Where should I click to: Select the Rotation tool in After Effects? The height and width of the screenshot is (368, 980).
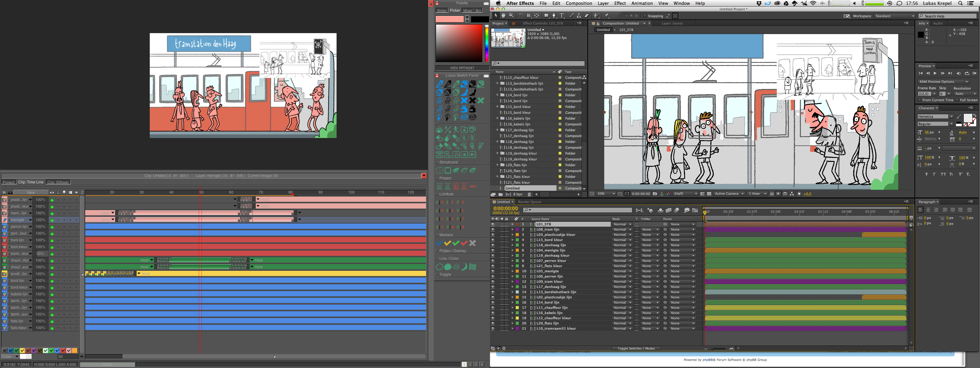click(521, 16)
